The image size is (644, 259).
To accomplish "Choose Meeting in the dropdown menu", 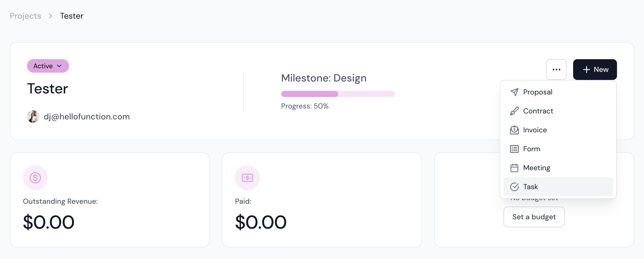I will [x=536, y=168].
